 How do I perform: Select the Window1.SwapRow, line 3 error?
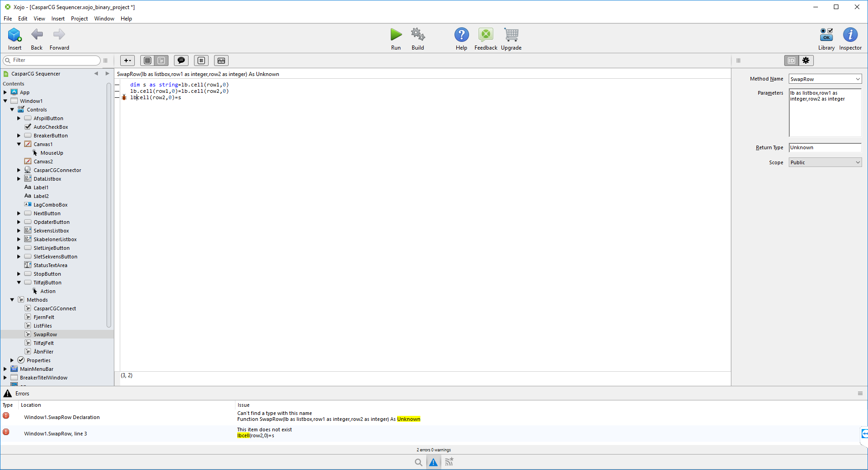coord(56,434)
